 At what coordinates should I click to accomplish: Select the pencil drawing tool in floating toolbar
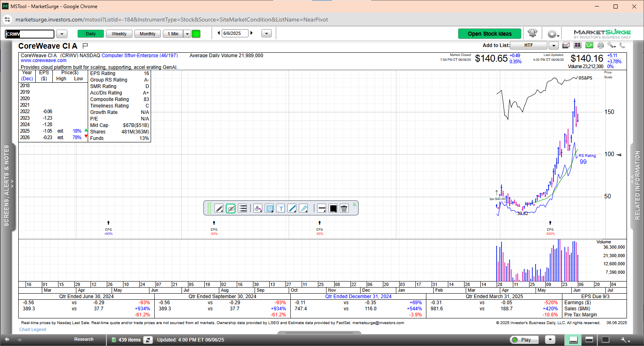pos(219,208)
